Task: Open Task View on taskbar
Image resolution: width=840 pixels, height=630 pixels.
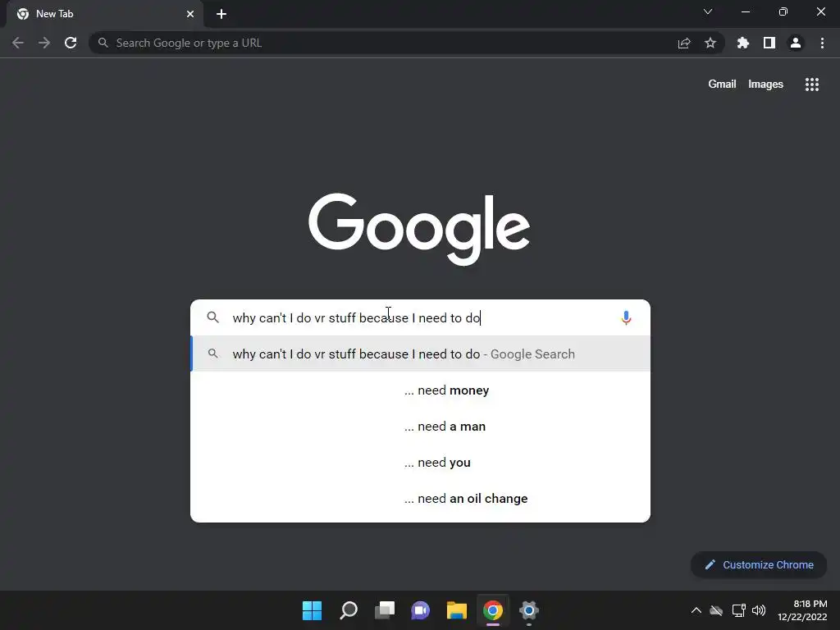Action: tap(385, 610)
